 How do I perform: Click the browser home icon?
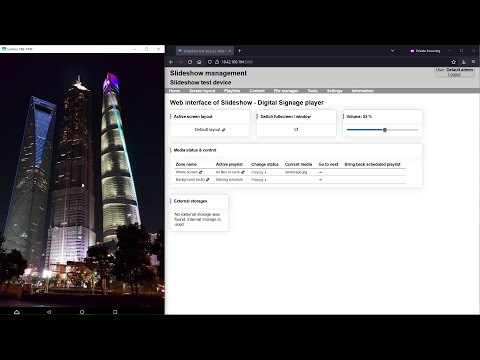point(199,62)
